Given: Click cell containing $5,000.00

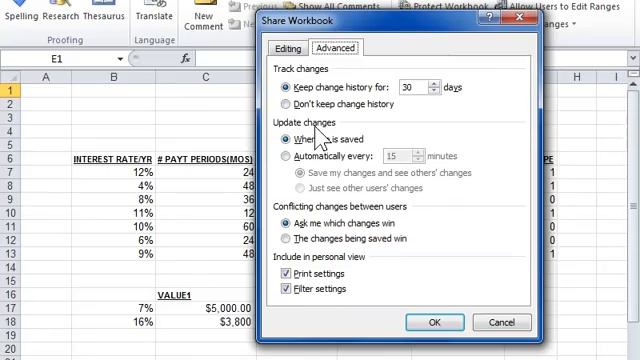Looking at the screenshot, I should pos(206,308).
